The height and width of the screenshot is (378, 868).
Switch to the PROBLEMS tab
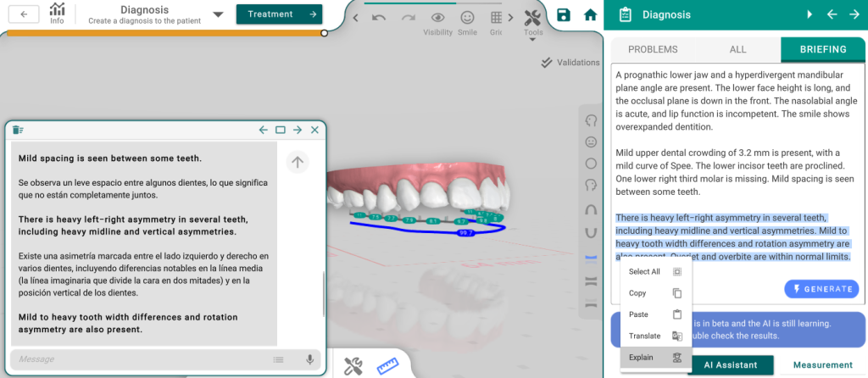click(x=653, y=50)
